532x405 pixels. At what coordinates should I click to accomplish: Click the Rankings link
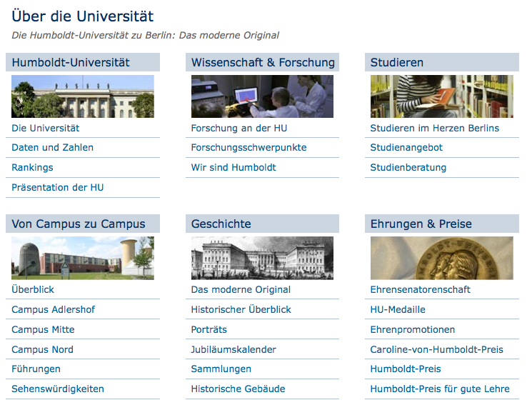32,168
